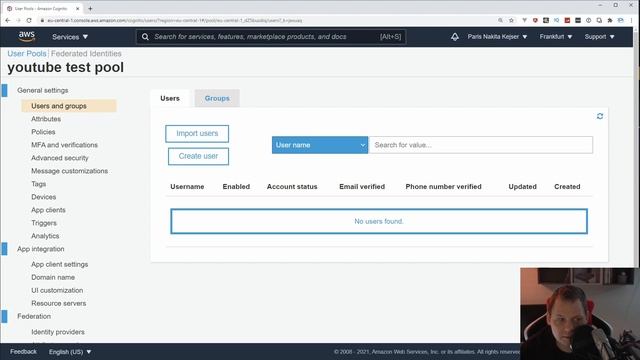Open the User name search filter dropdown
This screenshot has height=360, width=640.
click(x=320, y=145)
